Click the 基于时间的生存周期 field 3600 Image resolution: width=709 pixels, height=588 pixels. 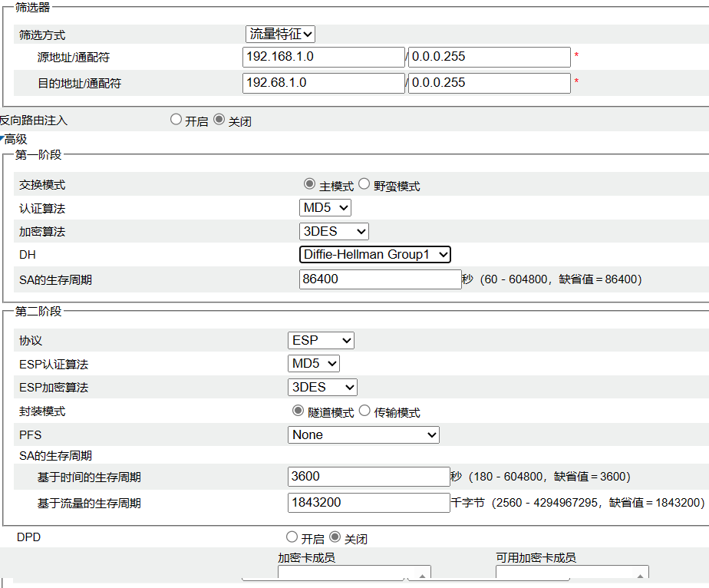coord(369,476)
